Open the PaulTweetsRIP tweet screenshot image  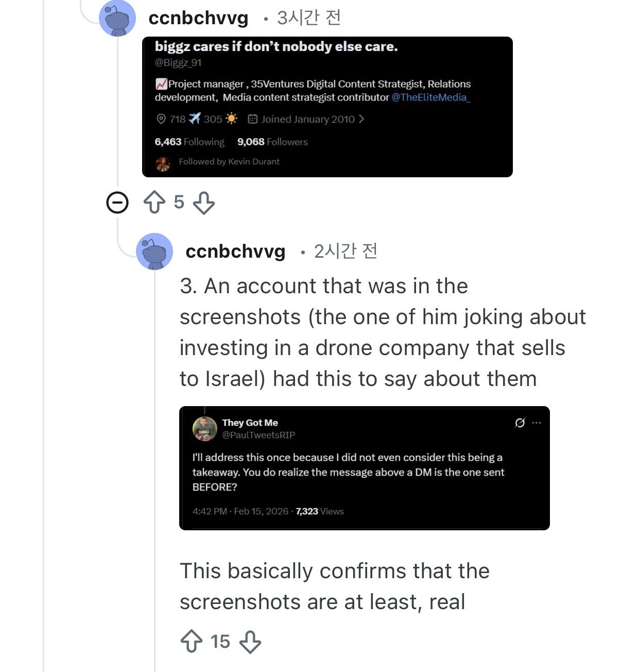point(365,468)
